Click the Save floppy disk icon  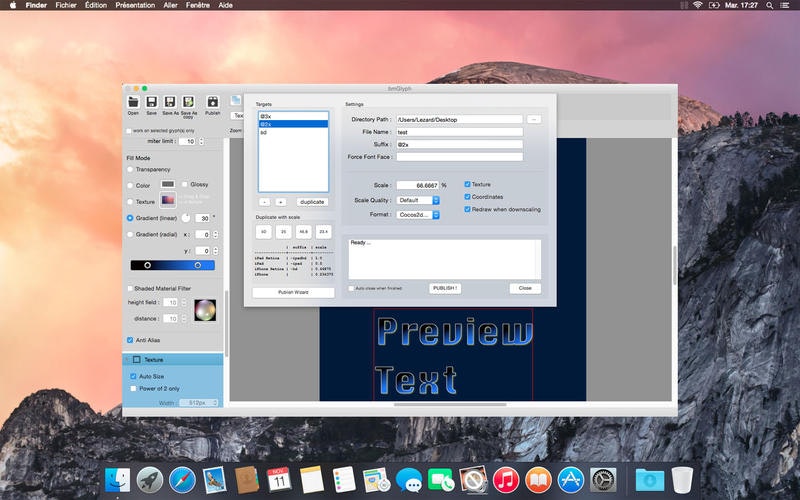(x=151, y=102)
